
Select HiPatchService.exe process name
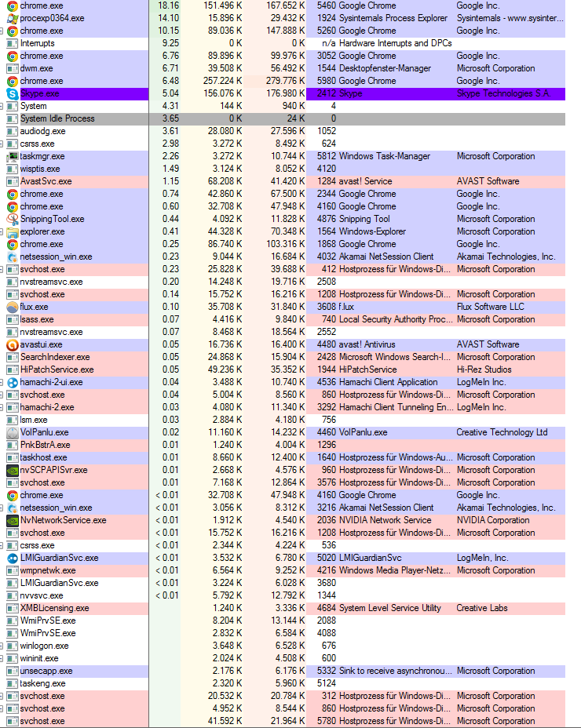click(x=57, y=369)
